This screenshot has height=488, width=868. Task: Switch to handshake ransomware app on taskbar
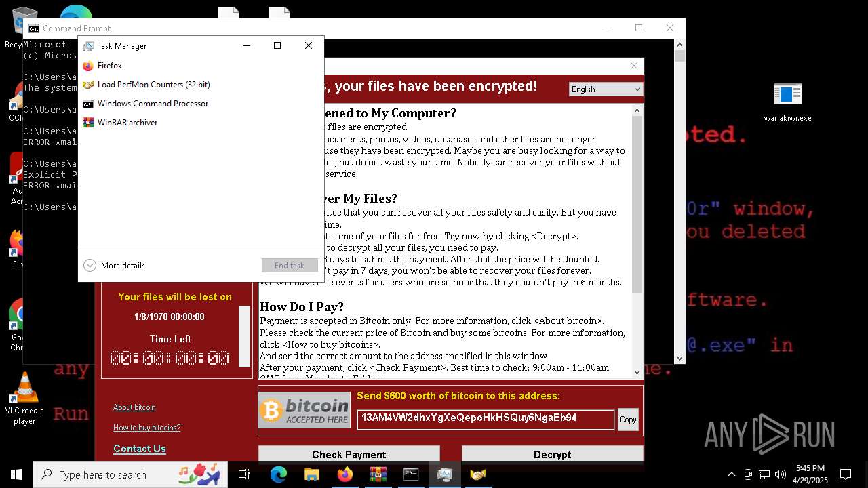(x=477, y=474)
